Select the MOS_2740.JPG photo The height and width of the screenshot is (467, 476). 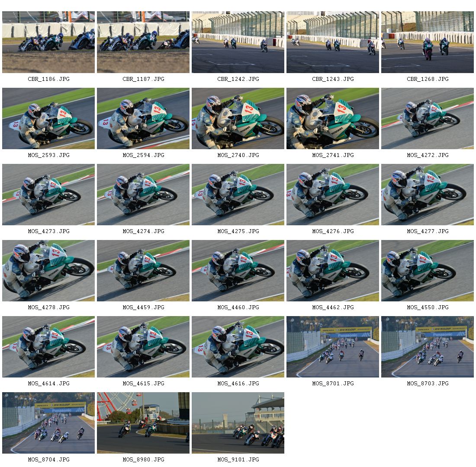(x=238, y=118)
